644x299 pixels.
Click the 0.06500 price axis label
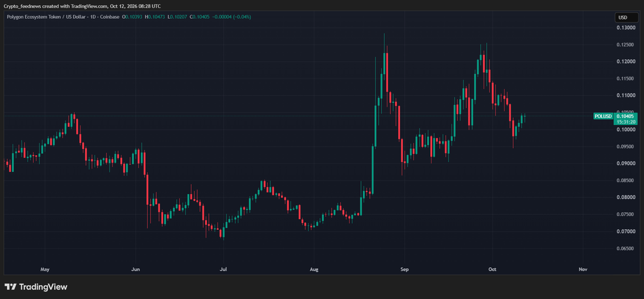coord(625,249)
